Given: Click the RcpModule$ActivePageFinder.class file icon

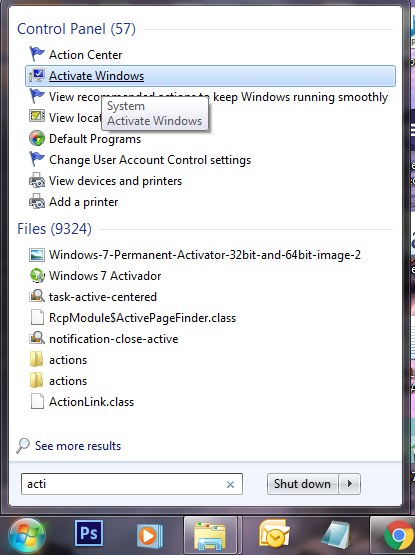Looking at the screenshot, I should [x=36, y=317].
